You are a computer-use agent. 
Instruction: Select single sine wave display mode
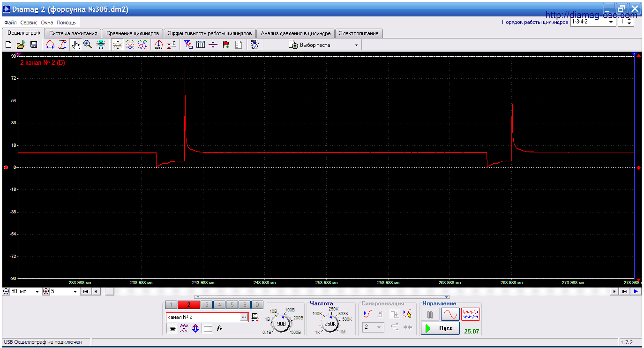pyautogui.click(x=450, y=314)
